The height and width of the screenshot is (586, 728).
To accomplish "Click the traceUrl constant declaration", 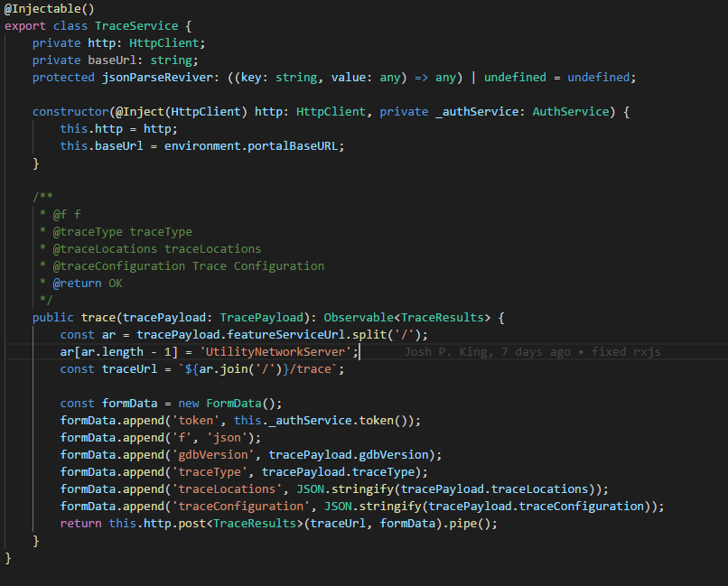I will coord(122,369).
